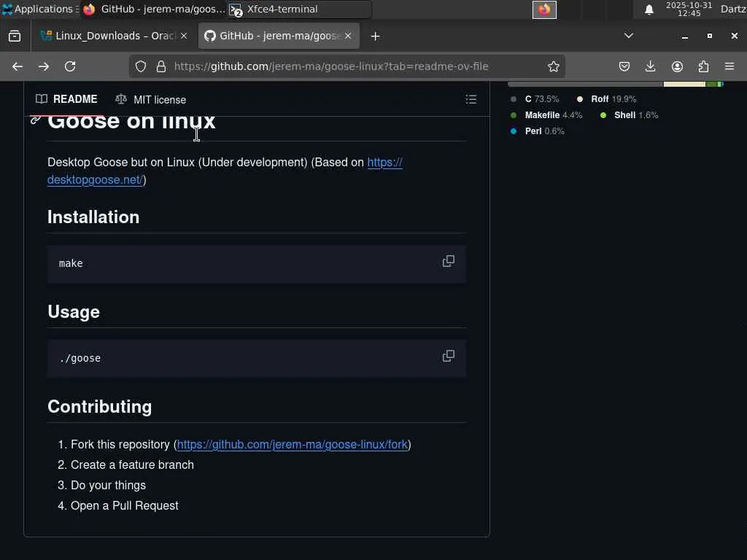The image size is (747, 560).
Task: Click the Dartz user name in panel
Action: pos(733,9)
